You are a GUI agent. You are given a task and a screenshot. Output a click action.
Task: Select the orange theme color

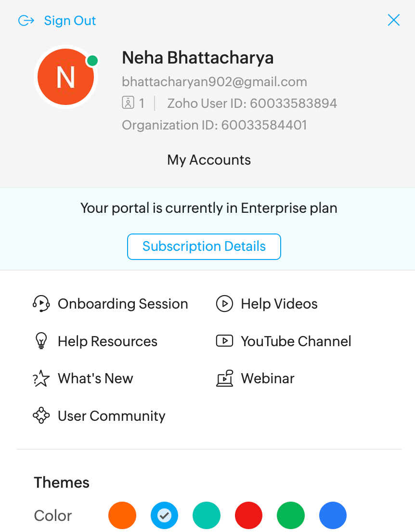click(x=122, y=516)
